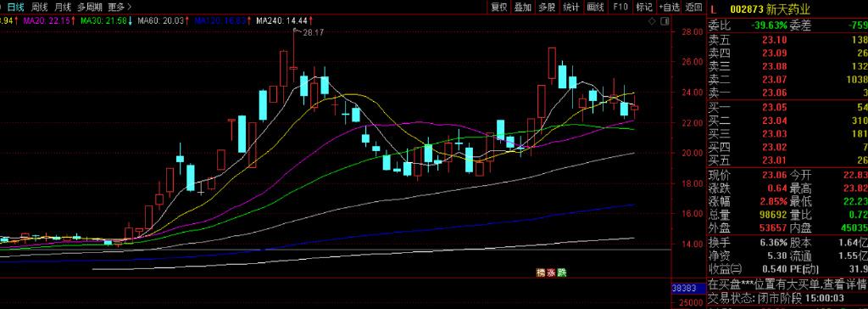Select the 买四 23.02 order row
This screenshot has width=868, height=309.
tap(787, 147)
